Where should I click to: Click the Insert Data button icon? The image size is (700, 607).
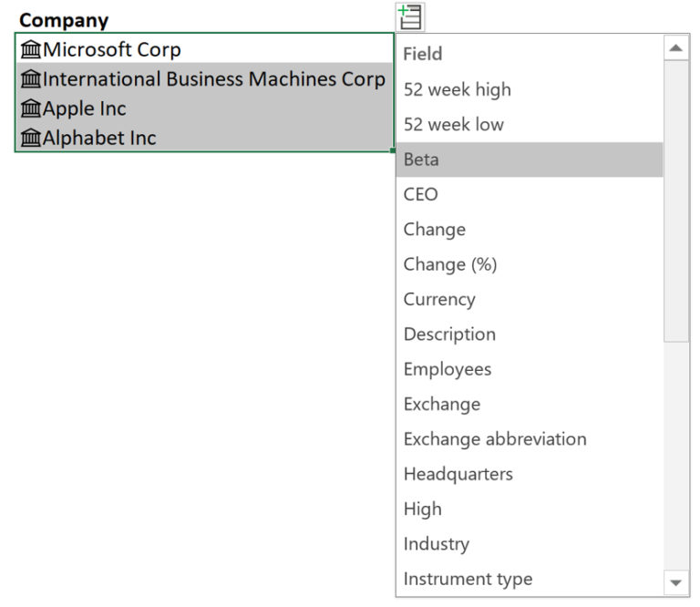point(410,16)
